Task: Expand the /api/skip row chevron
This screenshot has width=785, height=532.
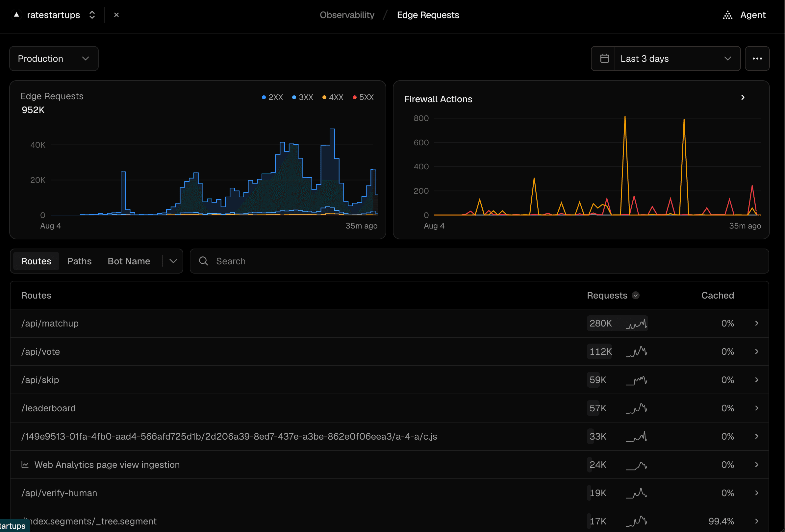Action: [x=757, y=380]
